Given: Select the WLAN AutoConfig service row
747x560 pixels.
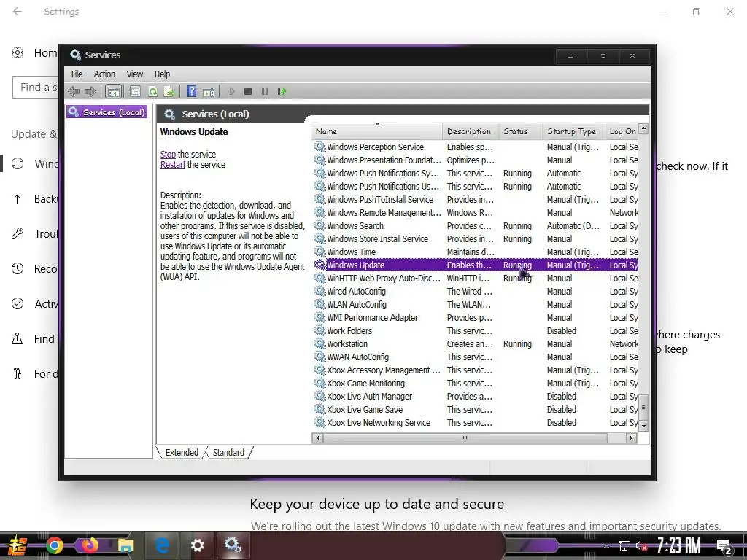Looking at the screenshot, I should 476,304.
